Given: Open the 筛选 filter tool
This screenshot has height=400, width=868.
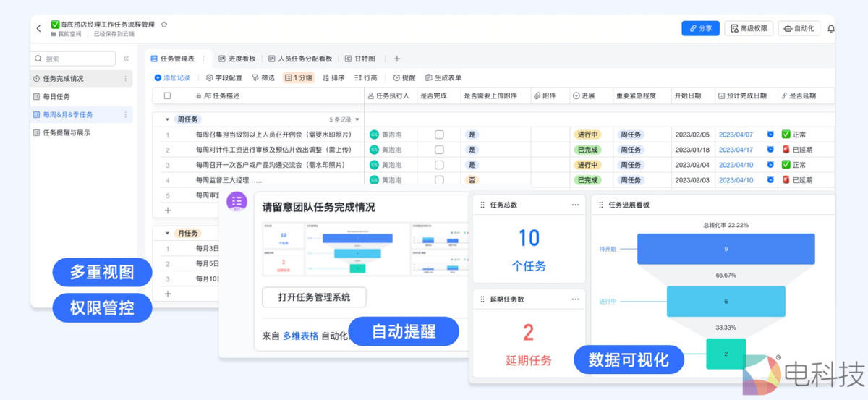Looking at the screenshot, I should click(263, 77).
